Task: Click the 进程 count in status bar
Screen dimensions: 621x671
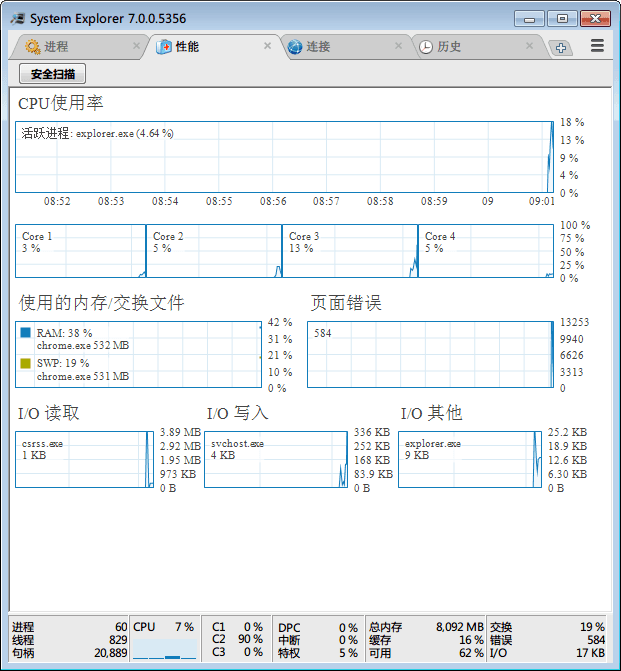Action: [69, 627]
